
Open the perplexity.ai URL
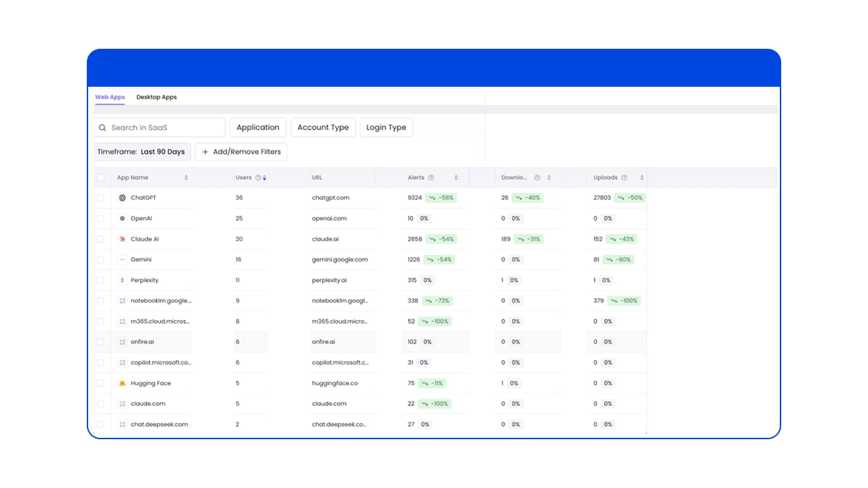point(330,280)
